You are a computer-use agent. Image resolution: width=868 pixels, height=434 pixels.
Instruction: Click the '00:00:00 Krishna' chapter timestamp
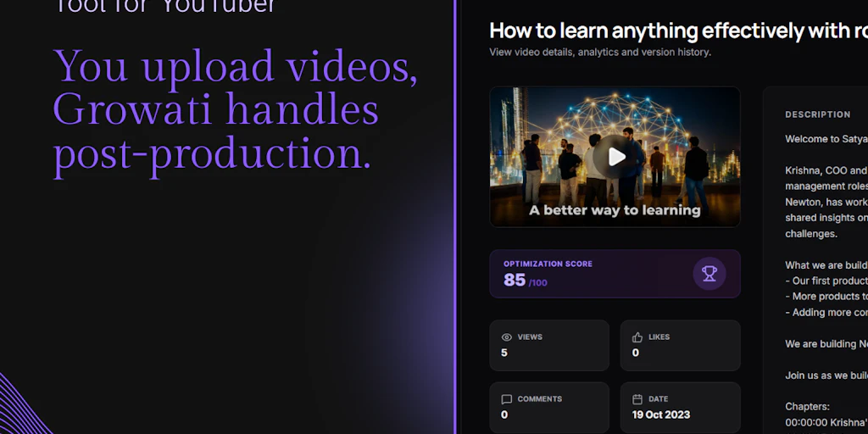pyautogui.click(x=826, y=422)
